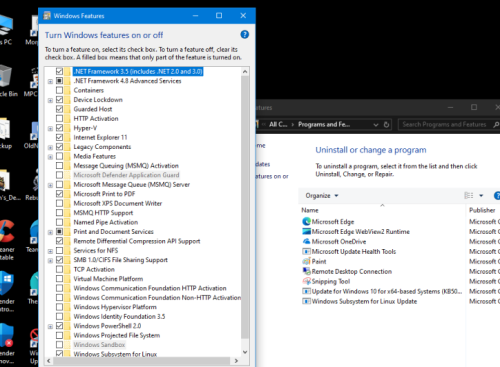Expand Legacy Components node
The width and height of the screenshot is (500, 367).
pos(50,147)
